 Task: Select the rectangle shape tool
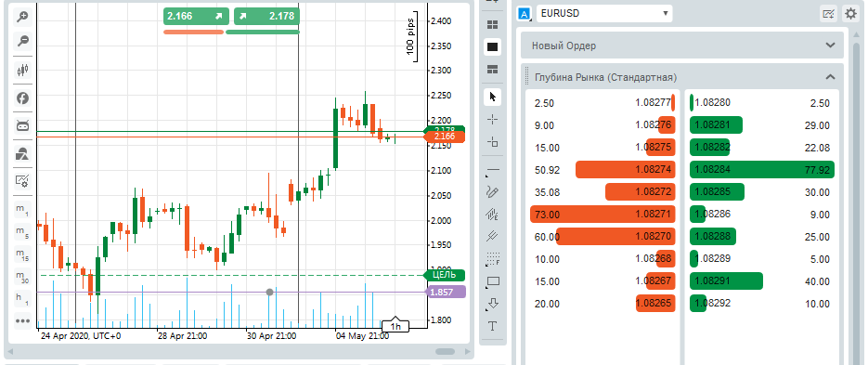(x=492, y=281)
